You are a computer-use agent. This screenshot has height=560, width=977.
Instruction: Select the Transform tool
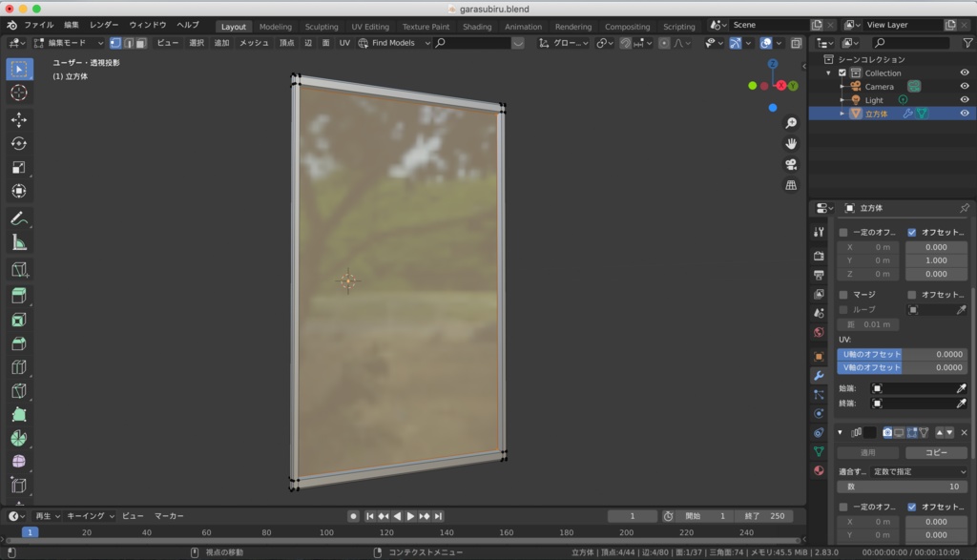pyautogui.click(x=19, y=191)
